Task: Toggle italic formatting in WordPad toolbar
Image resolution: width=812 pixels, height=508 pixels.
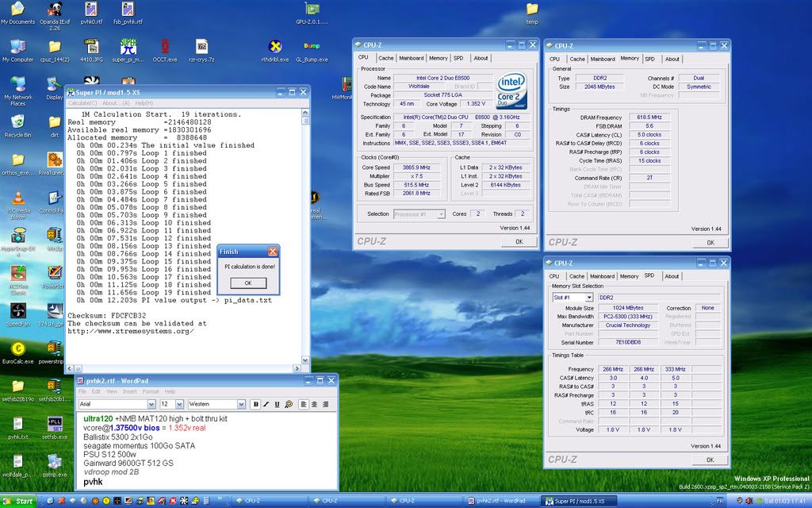Action: pyautogui.click(x=266, y=404)
